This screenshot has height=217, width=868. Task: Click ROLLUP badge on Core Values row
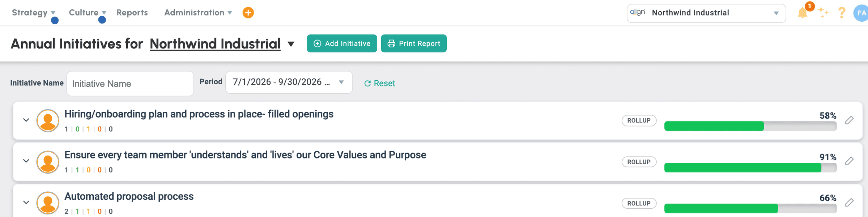[639, 162]
